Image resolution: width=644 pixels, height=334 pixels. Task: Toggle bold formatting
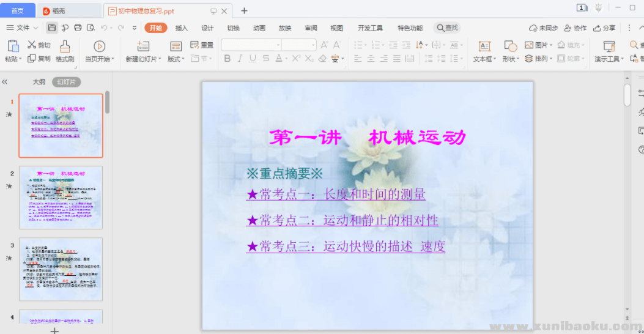tap(227, 59)
